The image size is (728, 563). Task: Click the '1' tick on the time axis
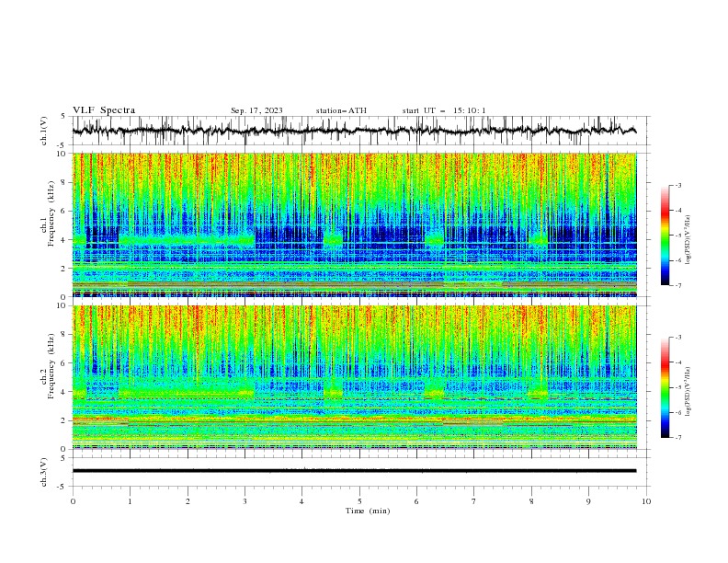point(131,501)
